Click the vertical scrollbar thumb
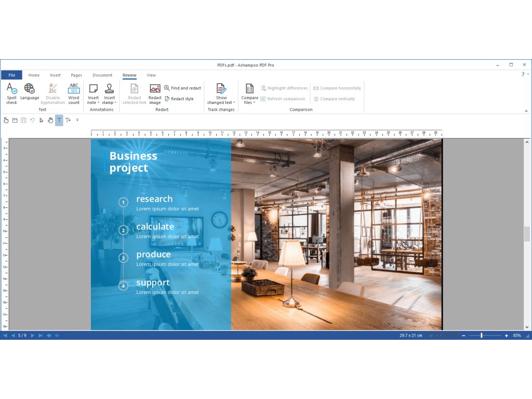 tap(527, 234)
